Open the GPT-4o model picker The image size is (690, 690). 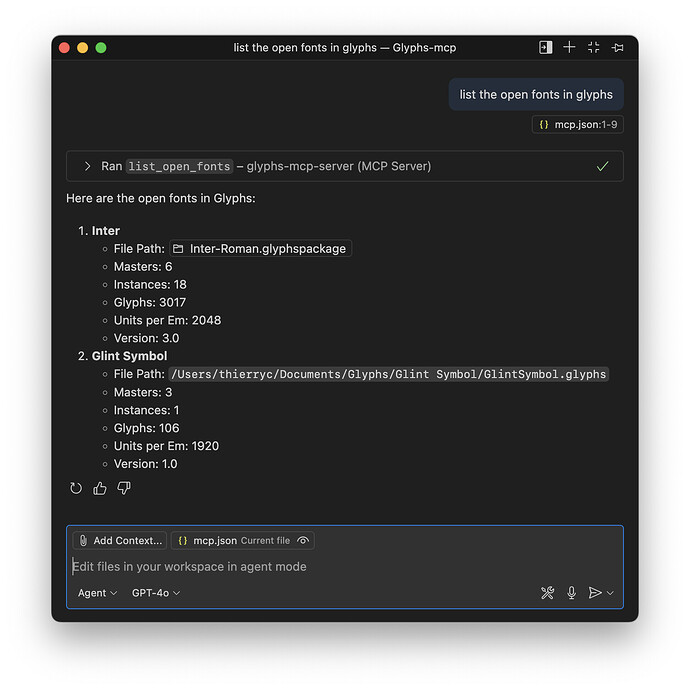[156, 593]
